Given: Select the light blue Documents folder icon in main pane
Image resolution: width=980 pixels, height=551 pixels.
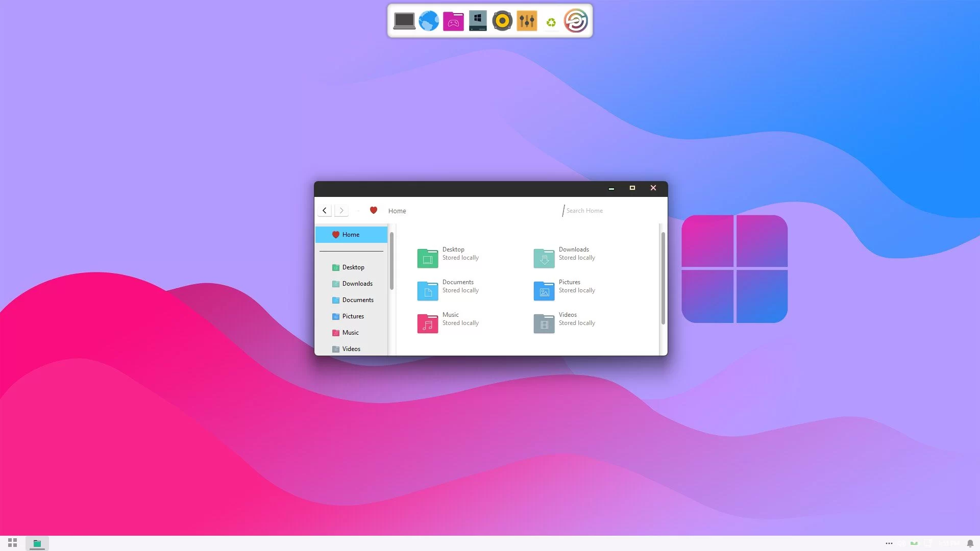Looking at the screenshot, I should click(x=428, y=291).
